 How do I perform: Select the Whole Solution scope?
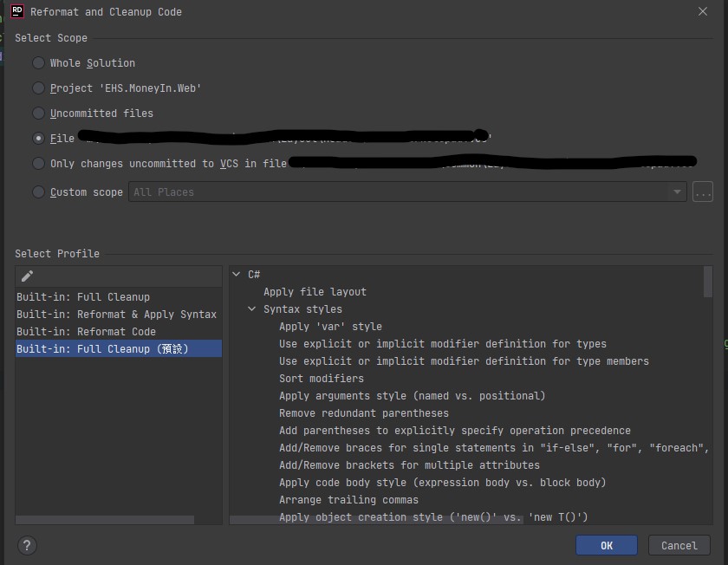coord(38,62)
